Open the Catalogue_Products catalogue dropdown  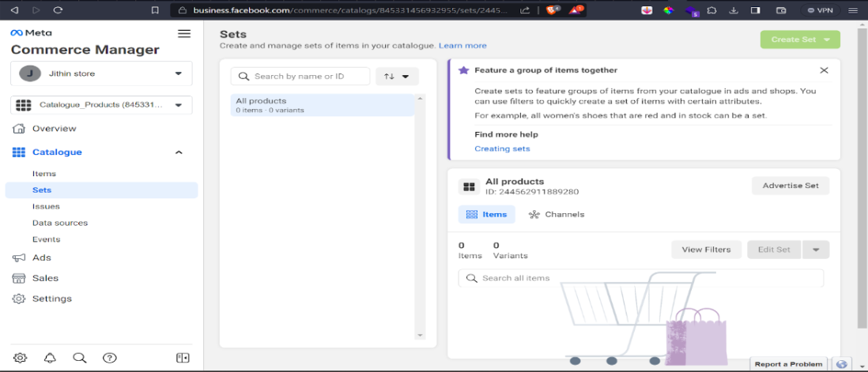[101, 105]
